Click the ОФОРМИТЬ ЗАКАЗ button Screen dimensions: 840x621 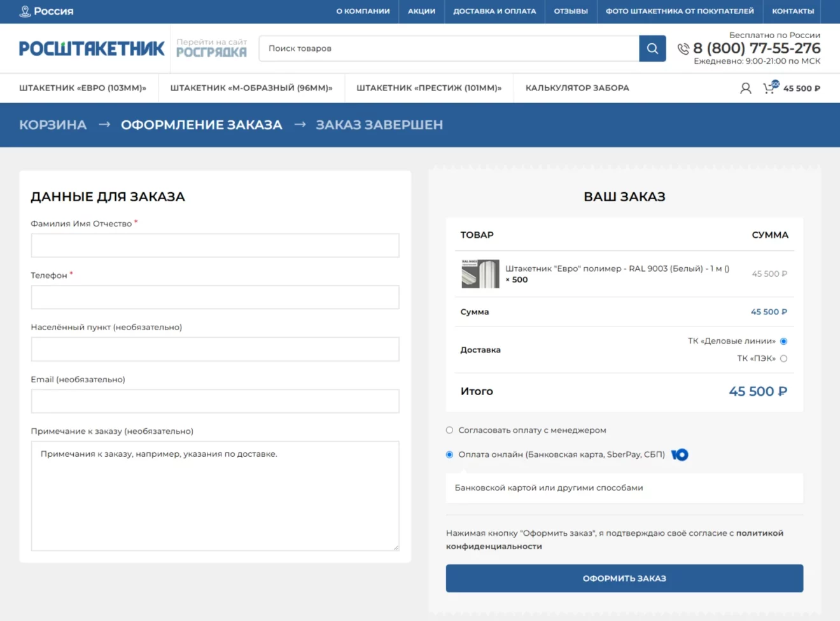click(624, 578)
